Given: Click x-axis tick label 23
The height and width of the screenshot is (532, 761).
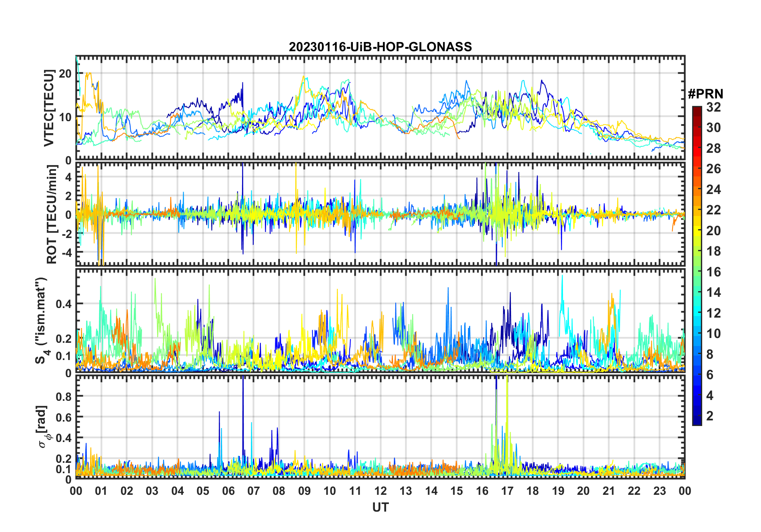Looking at the screenshot, I should pos(660,491).
